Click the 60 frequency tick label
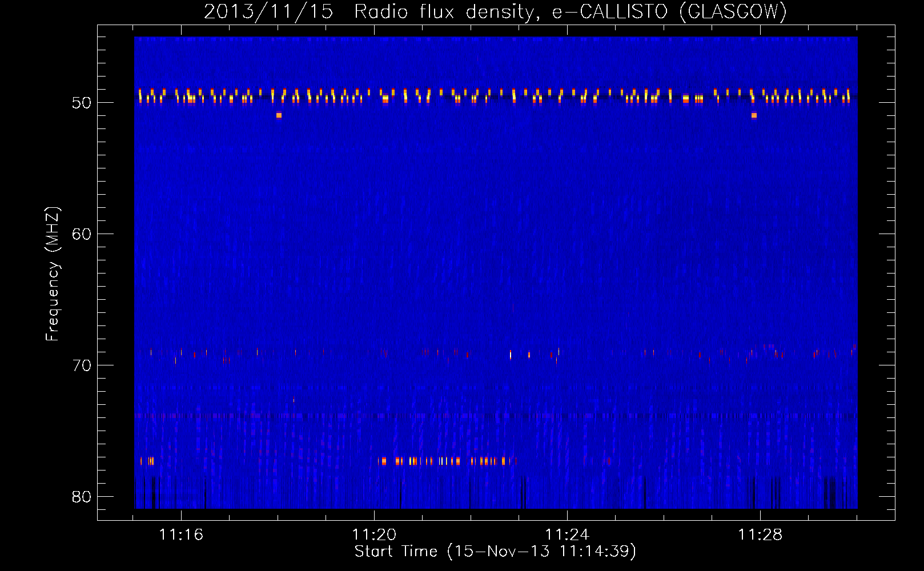This screenshot has width=924, height=571. coord(82,234)
